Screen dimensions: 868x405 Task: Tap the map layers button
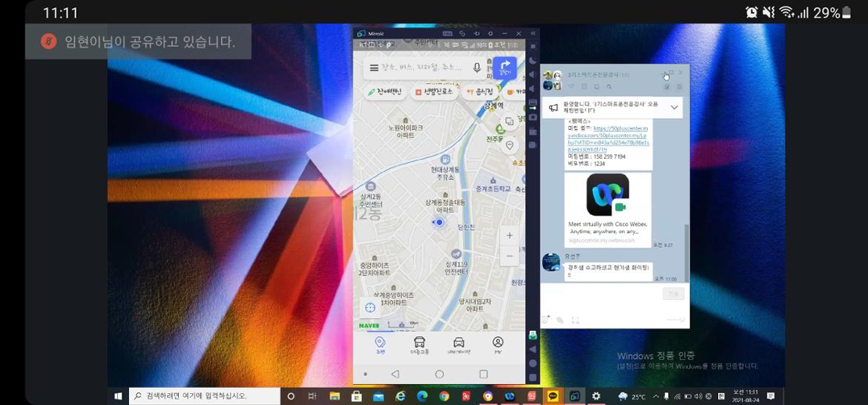(x=509, y=122)
